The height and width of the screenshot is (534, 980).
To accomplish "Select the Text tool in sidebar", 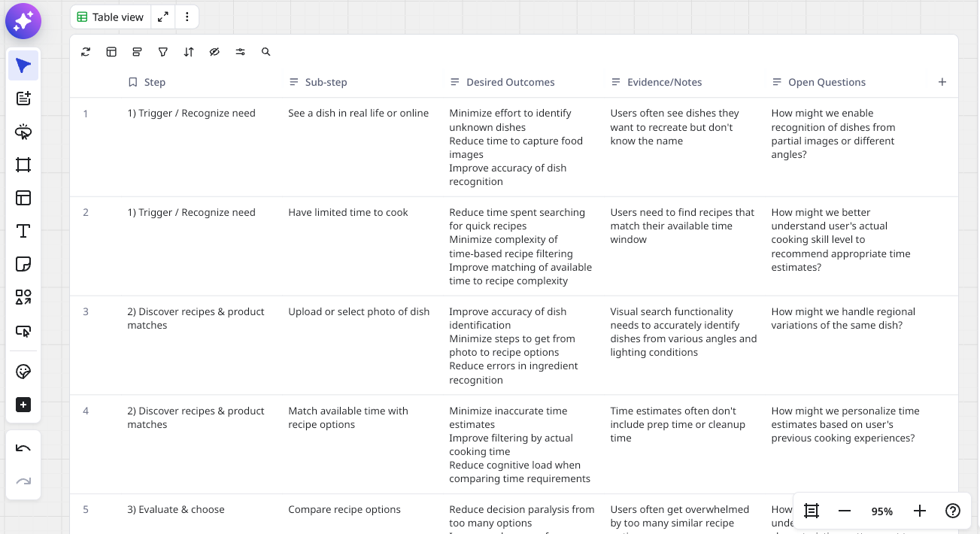I will [x=23, y=231].
